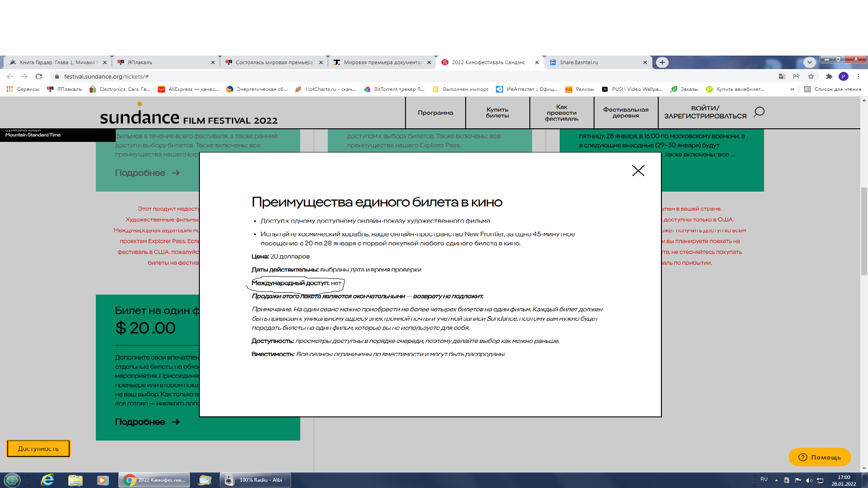868x488 pixels.
Task: Close the Share.Bashtel.ru tab
Action: pos(645,62)
